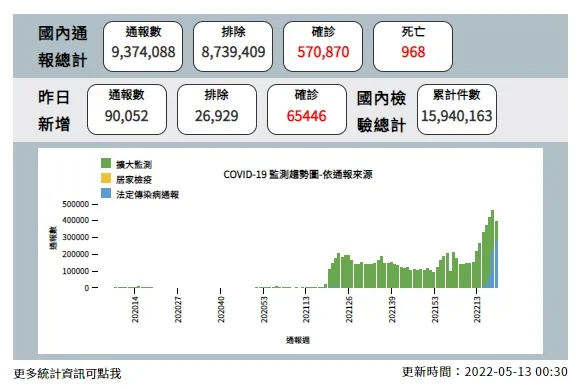This screenshot has width=578, height=389.
Task: Click the 202139 x-axis week label
Action: pos(392,310)
